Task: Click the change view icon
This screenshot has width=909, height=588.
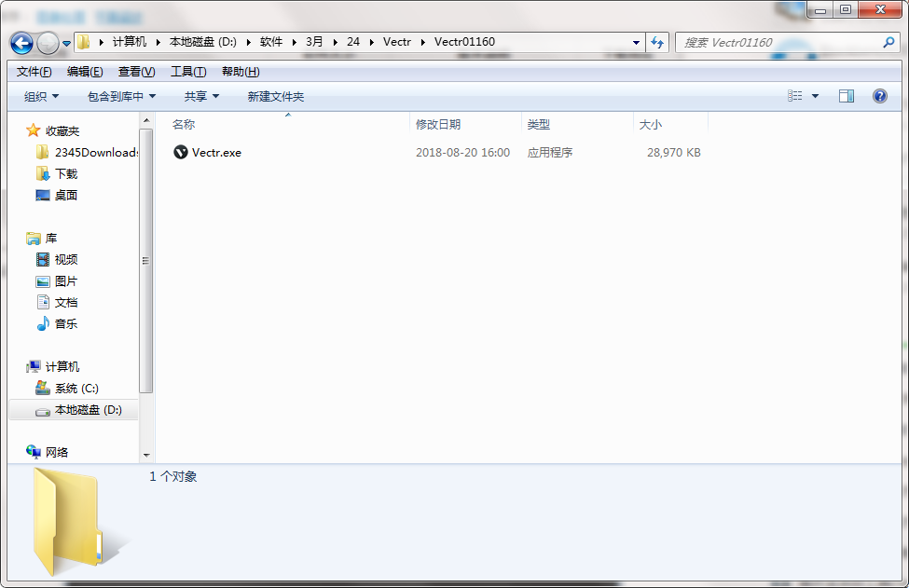Action: [795, 96]
